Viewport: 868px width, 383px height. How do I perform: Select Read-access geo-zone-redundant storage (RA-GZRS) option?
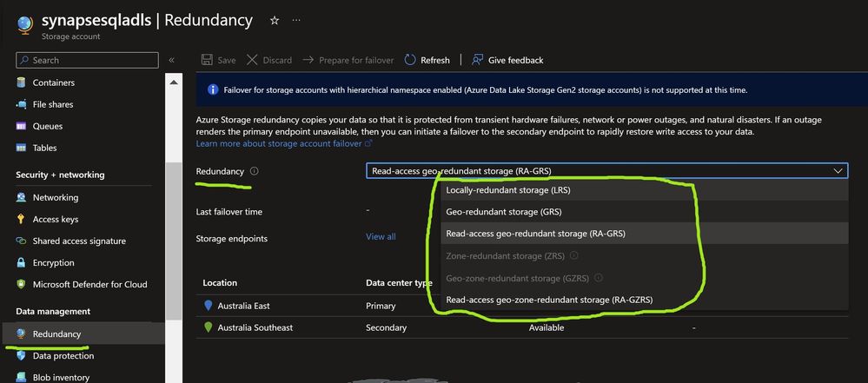tap(645, 300)
